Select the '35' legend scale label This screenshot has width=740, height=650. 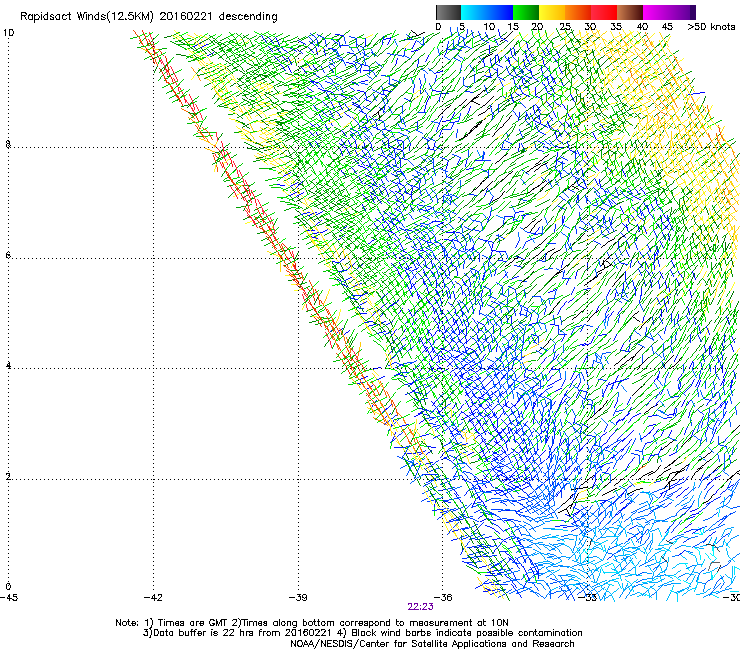point(616,27)
